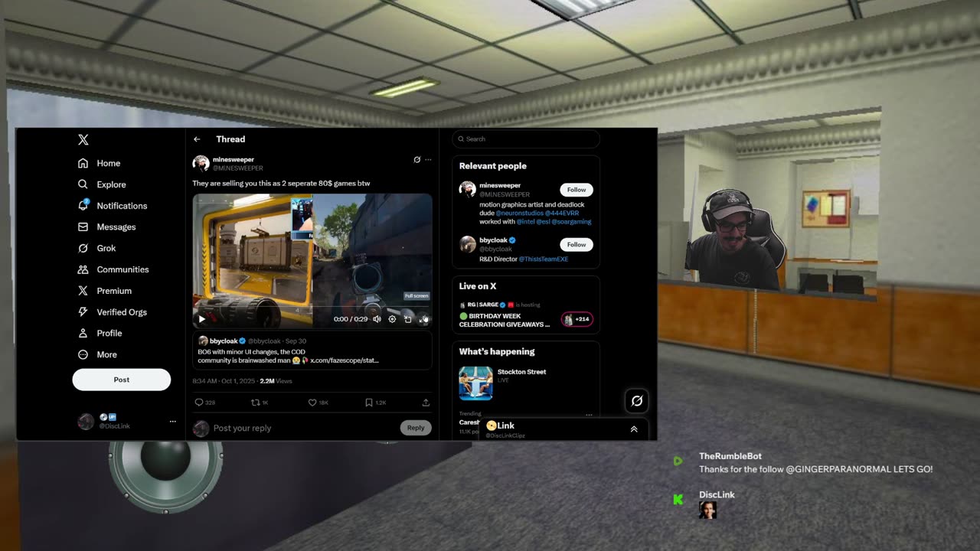Follow minesweeper
980x551 pixels.
point(577,190)
